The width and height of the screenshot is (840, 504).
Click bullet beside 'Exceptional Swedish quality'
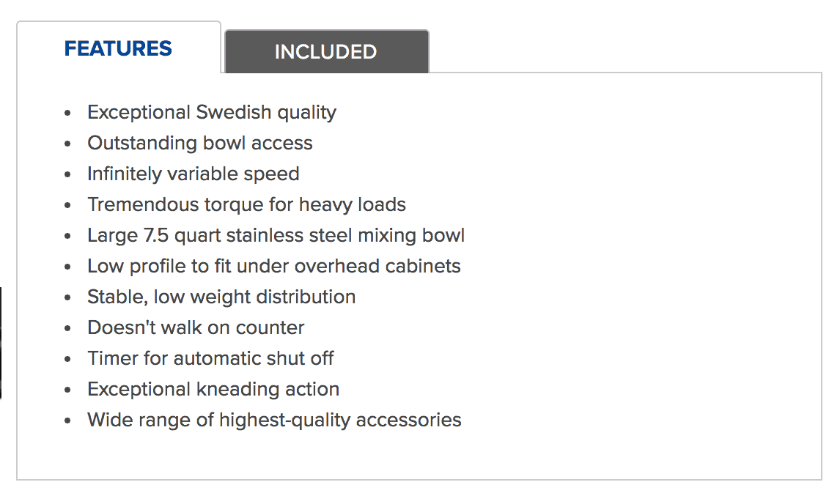point(67,113)
